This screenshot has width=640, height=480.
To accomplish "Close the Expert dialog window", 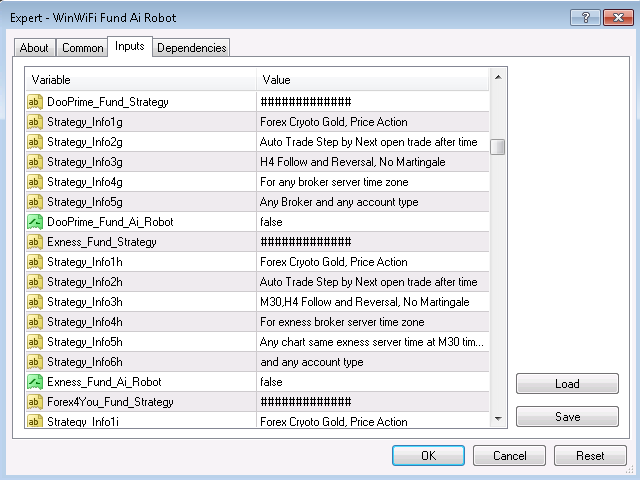I will click(x=618, y=18).
